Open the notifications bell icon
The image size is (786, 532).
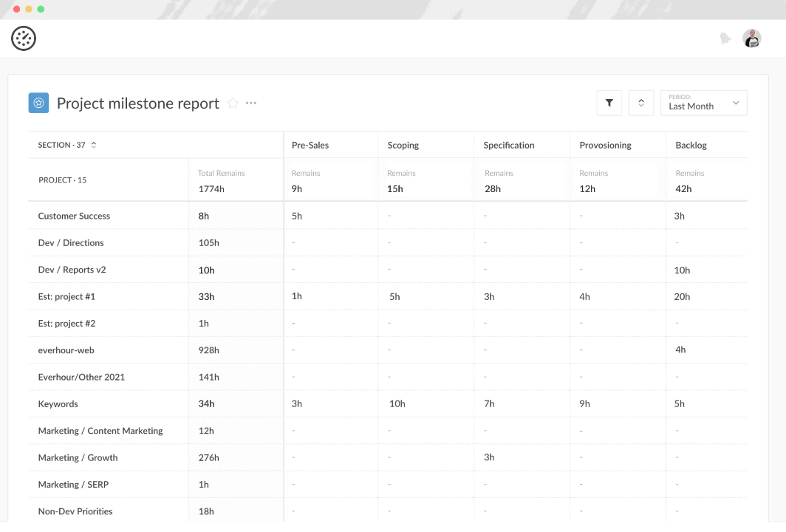click(x=725, y=38)
